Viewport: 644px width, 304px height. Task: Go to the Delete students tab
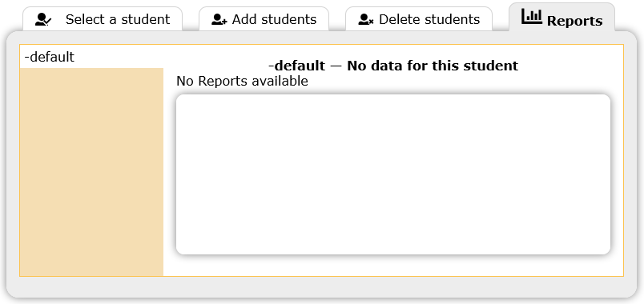click(418, 19)
